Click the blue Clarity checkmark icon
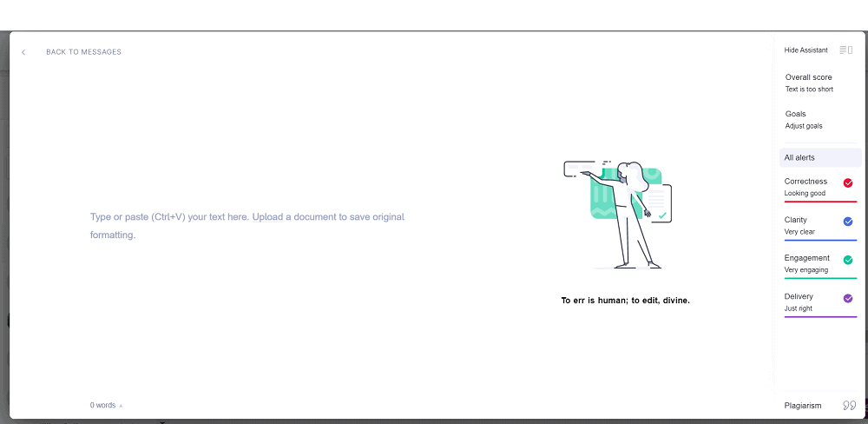868x424 pixels. (847, 222)
